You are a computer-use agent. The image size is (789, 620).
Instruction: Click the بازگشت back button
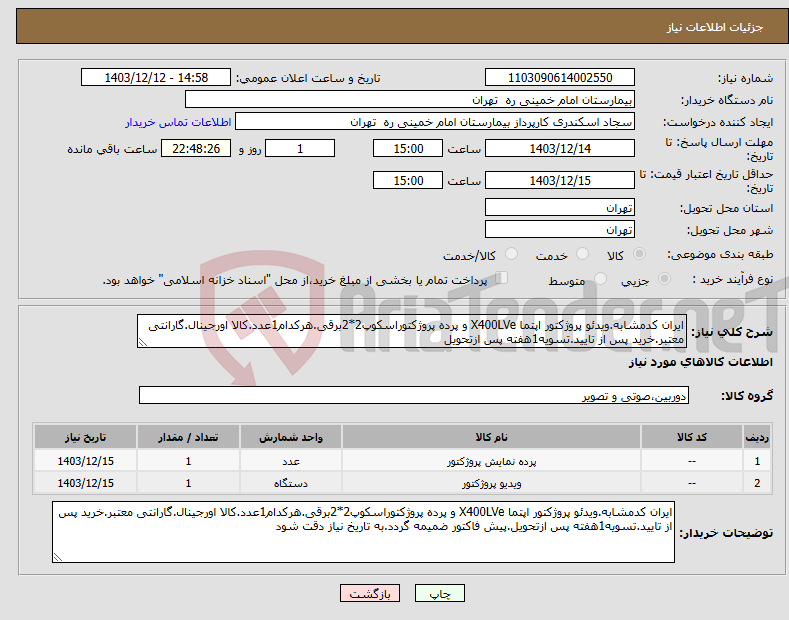pos(370,593)
